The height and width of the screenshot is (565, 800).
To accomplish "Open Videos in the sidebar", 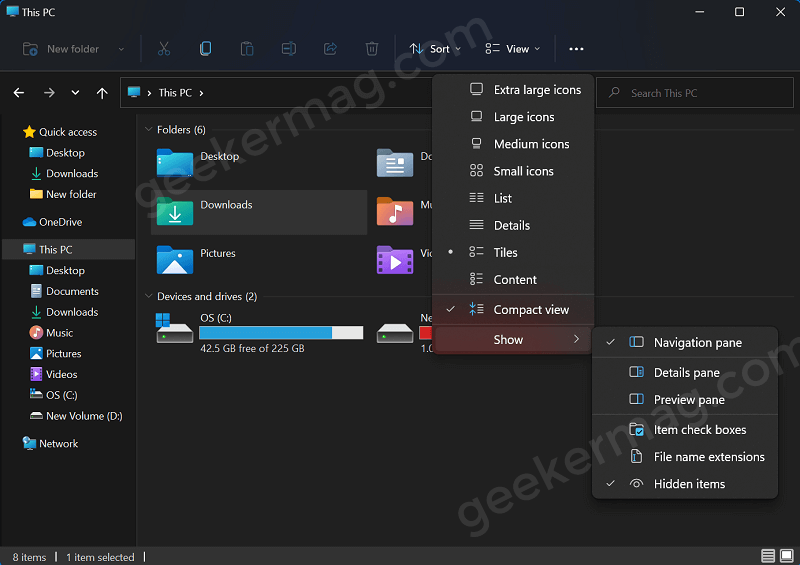I will (x=54, y=374).
